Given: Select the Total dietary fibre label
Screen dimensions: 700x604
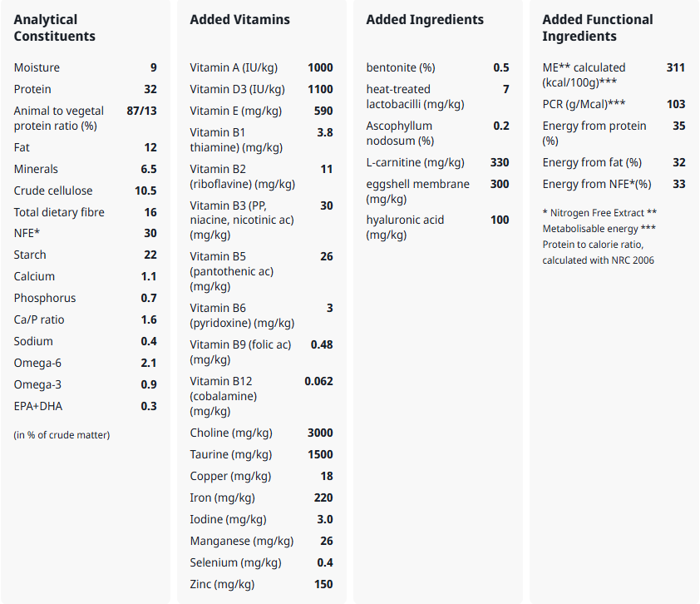Looking at the screenshot, I should 59,212.
